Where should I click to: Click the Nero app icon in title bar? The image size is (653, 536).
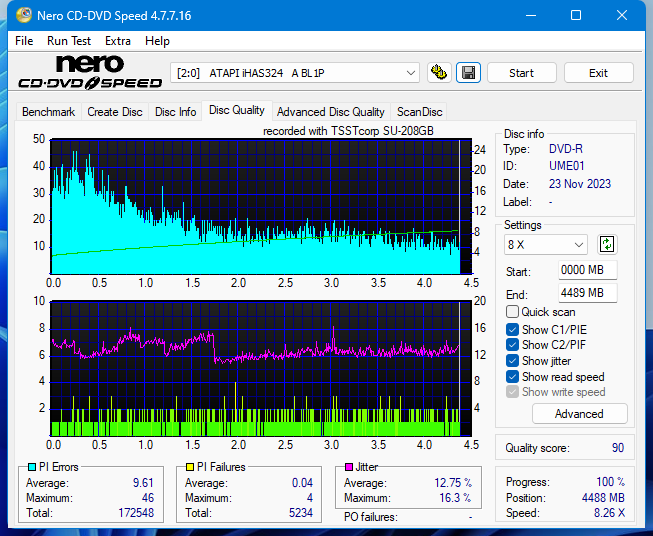coord(24,15)
